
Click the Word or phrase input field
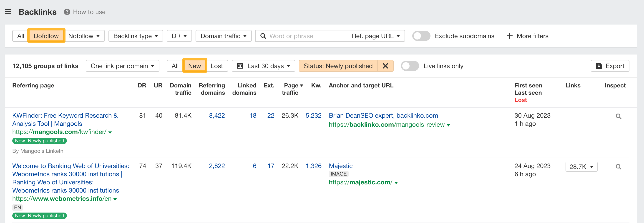click(x=300, y=36)
